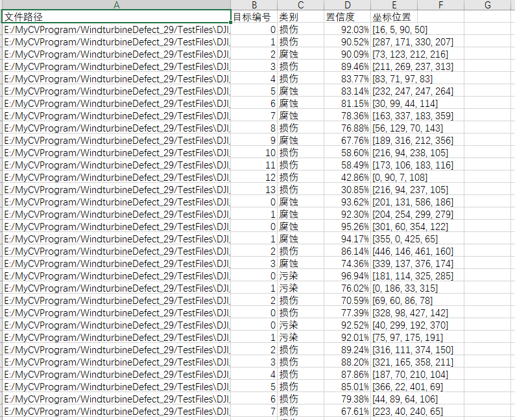Image resolution: width=515 pixels, height=420 pixels.
Task: Select target number 13 cell
Action: coord(254,190)
